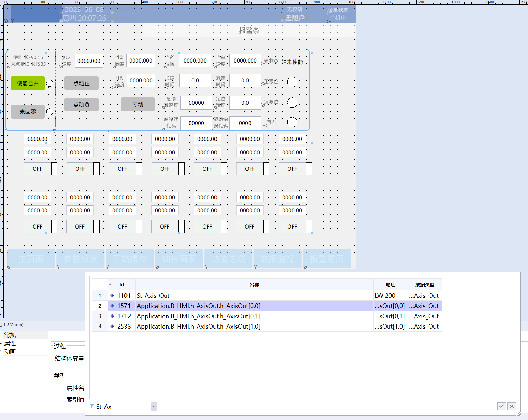Click the 寸动速度 value field

click(x=141, y=80)
